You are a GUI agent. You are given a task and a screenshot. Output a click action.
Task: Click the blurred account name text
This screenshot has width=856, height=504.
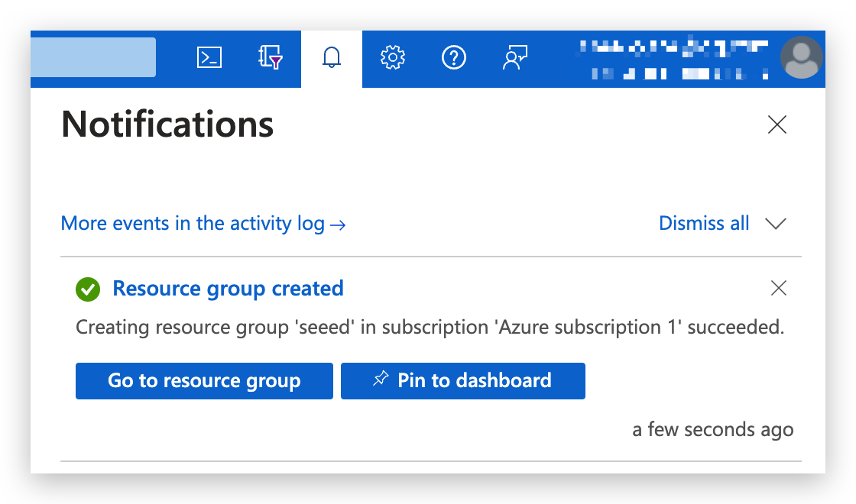tap(673, 60)
